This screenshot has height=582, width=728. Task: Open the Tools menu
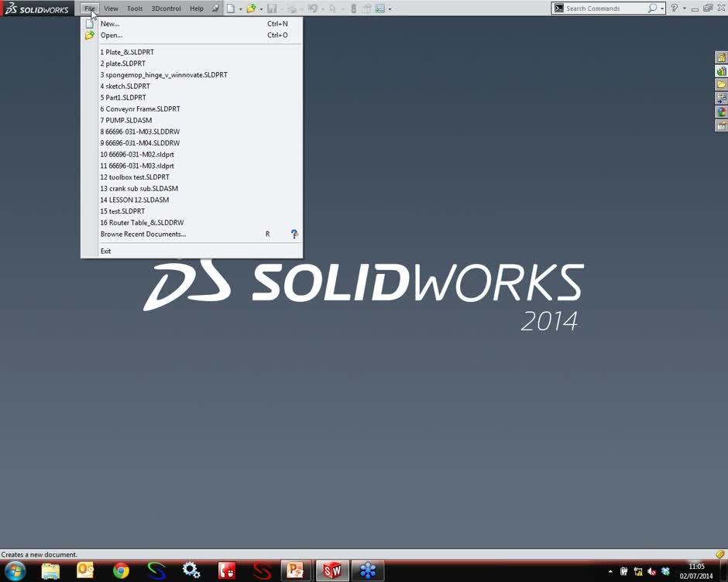click(135, 8)
